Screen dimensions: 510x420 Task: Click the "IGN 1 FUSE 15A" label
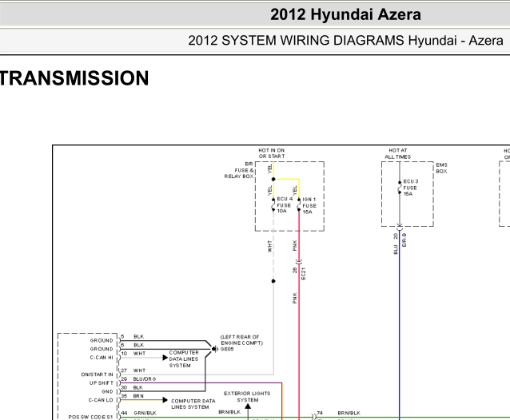pyautogui.click(x=309, y=206)
